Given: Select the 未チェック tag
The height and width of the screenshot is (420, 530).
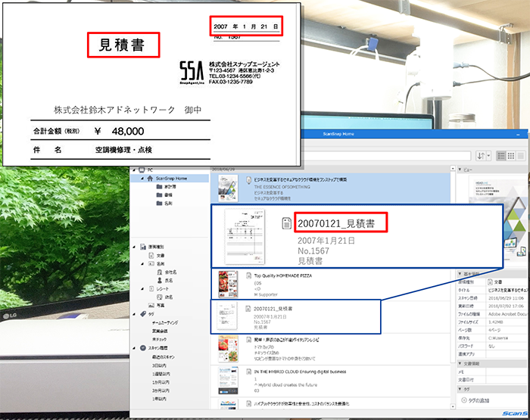Looking at the screenshot, I should pos(159,339).
